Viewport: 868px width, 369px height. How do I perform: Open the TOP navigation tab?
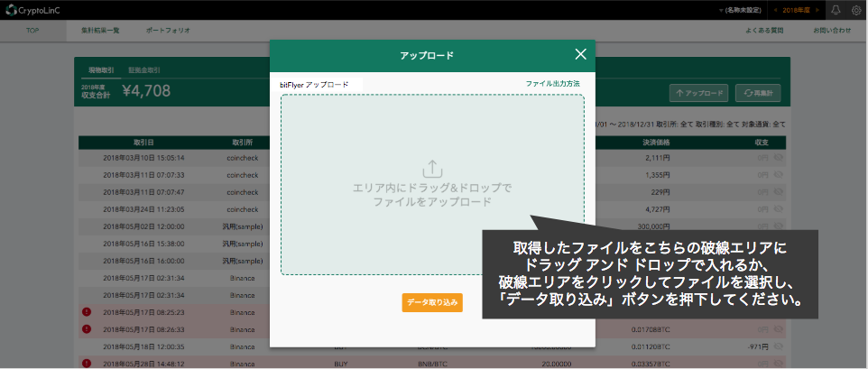coord(32,31)
